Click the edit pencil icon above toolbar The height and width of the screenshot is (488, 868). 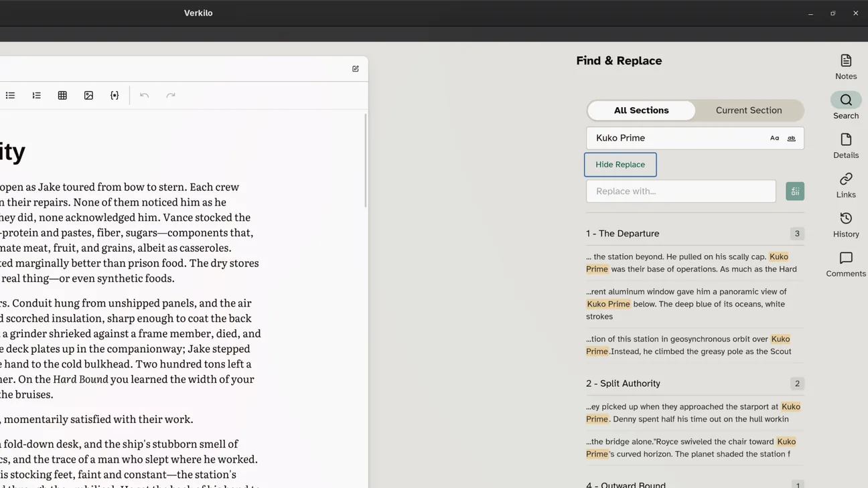(356, 69)
